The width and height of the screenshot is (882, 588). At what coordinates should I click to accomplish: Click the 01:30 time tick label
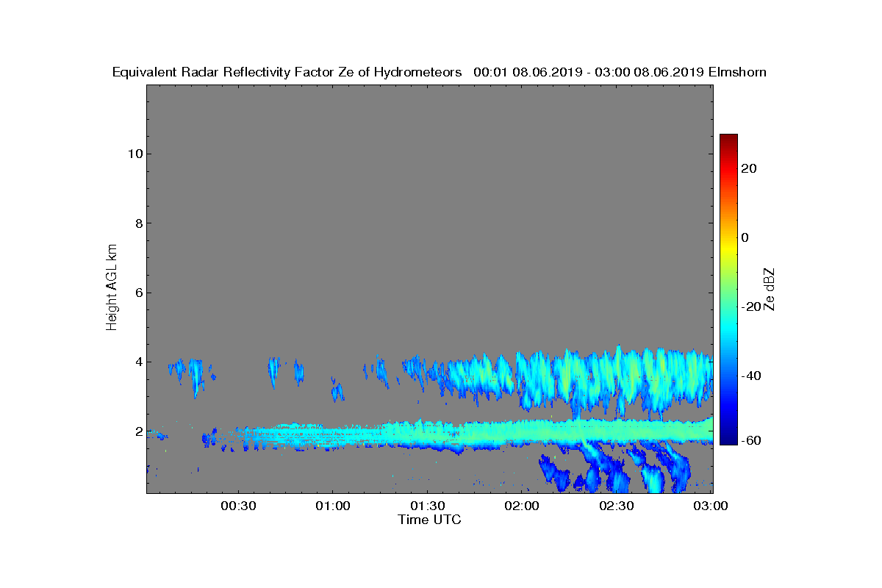(428, 506)
